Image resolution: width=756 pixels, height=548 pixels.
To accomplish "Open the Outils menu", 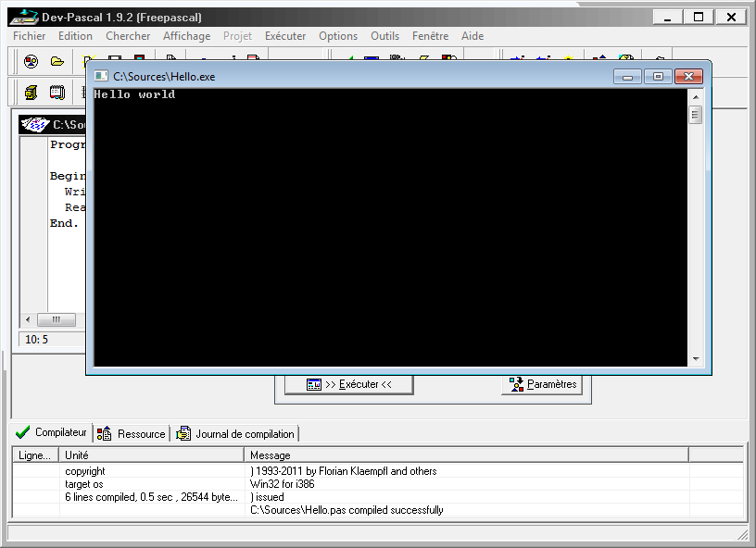I will (x=384, y=36).
